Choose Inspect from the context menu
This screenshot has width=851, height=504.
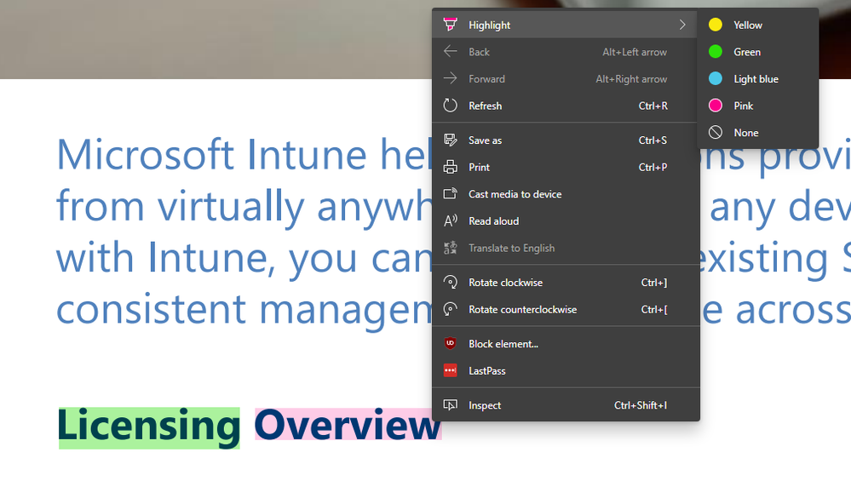565,404
